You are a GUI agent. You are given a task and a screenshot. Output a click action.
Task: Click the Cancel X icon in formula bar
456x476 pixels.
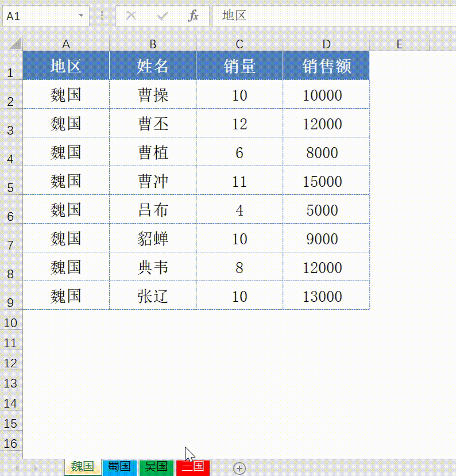[132, 16]
